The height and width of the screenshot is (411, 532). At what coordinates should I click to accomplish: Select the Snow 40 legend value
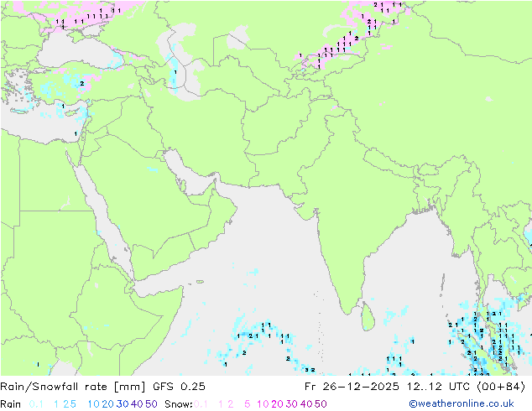306,404
